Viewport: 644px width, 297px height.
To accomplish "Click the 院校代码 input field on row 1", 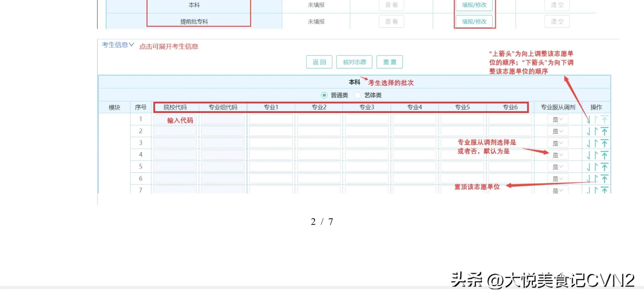I will point(175,119).
